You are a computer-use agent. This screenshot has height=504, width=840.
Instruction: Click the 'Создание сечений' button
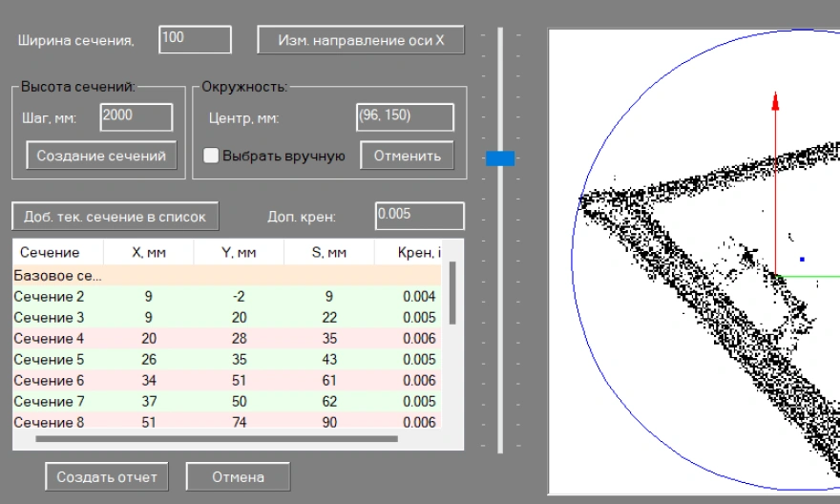[101, 156]
